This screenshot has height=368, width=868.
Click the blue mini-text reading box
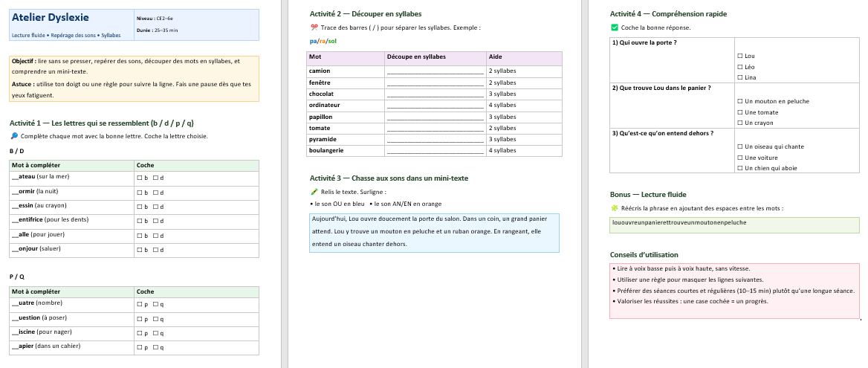[x=433, y=232]
